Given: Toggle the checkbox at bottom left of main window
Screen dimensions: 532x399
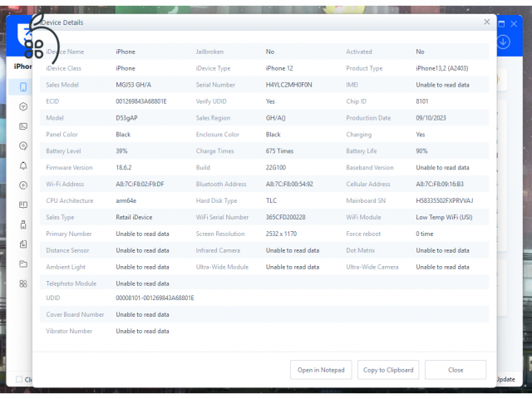Looking at the screenshot, I should tap(19, 379).
